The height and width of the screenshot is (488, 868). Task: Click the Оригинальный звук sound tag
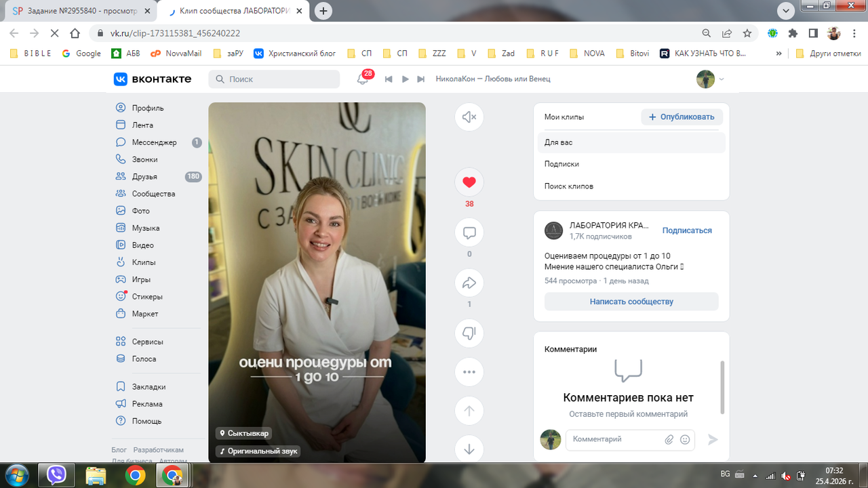coord(258,451)
